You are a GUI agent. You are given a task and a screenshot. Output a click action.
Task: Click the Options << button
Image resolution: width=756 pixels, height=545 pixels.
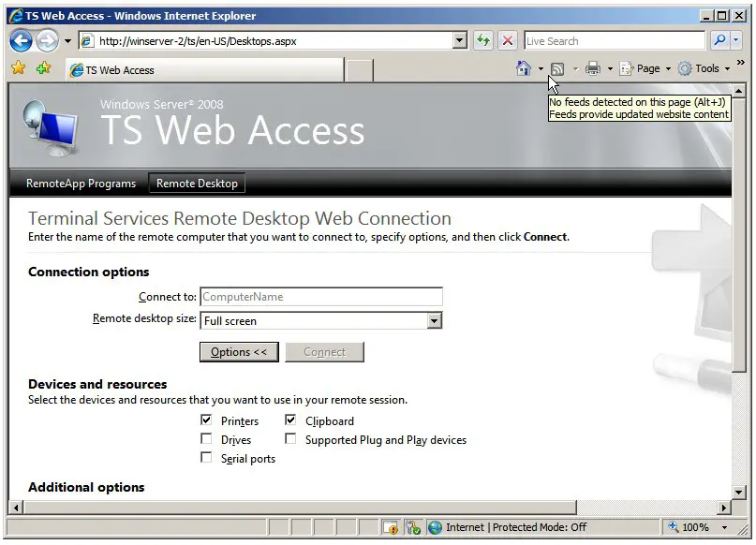pyautogui.click(x=239, y=352)
